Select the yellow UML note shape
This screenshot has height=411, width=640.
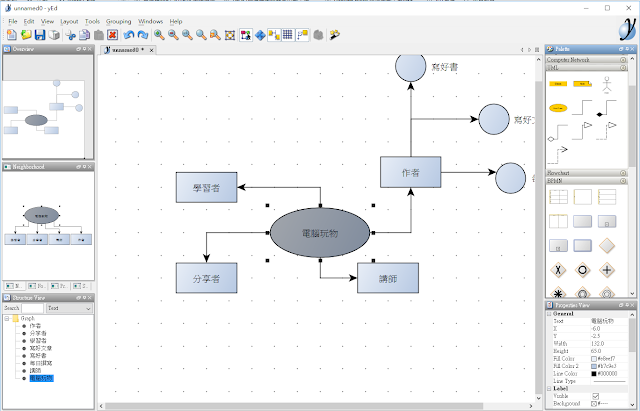coord(582,84)
